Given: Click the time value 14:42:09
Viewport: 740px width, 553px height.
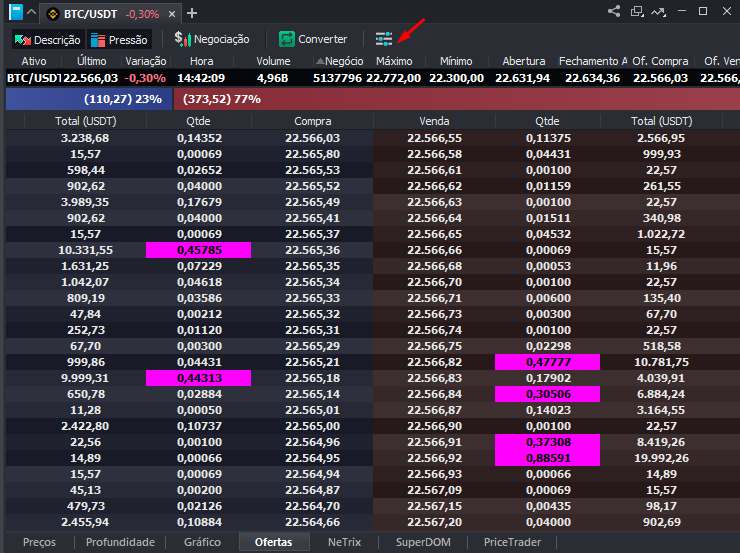Looking at the screenshot, I should [201, 78].
